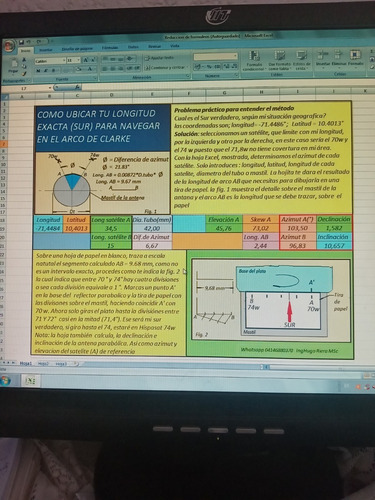The height and width of the screenshot is (500, 375).
Task: Select the Hoja1 sheet tab
Action: click(26, 363)
